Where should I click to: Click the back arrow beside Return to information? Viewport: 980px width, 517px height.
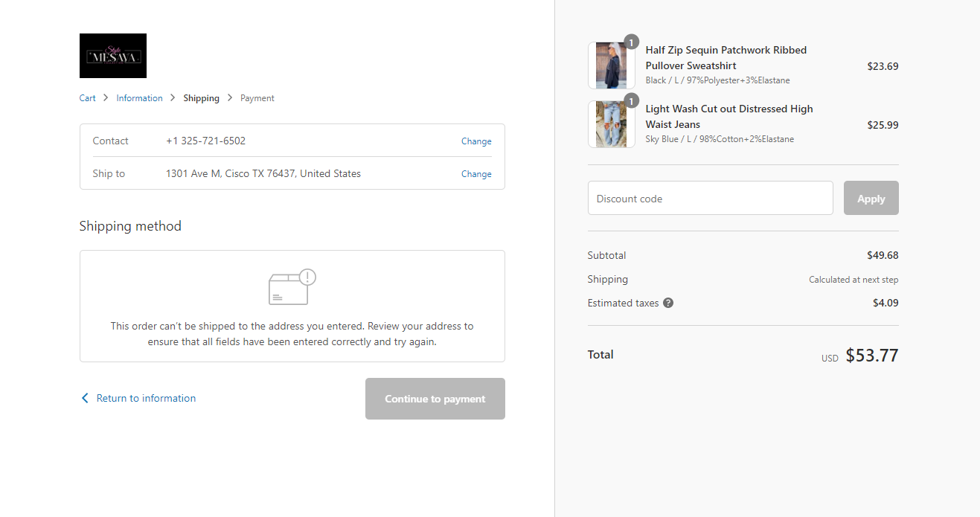85,398
